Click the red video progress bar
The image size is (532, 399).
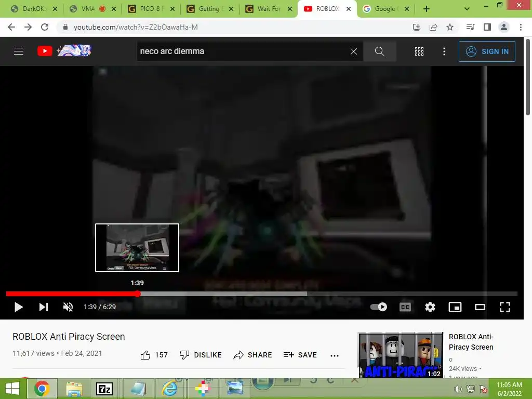72,294
